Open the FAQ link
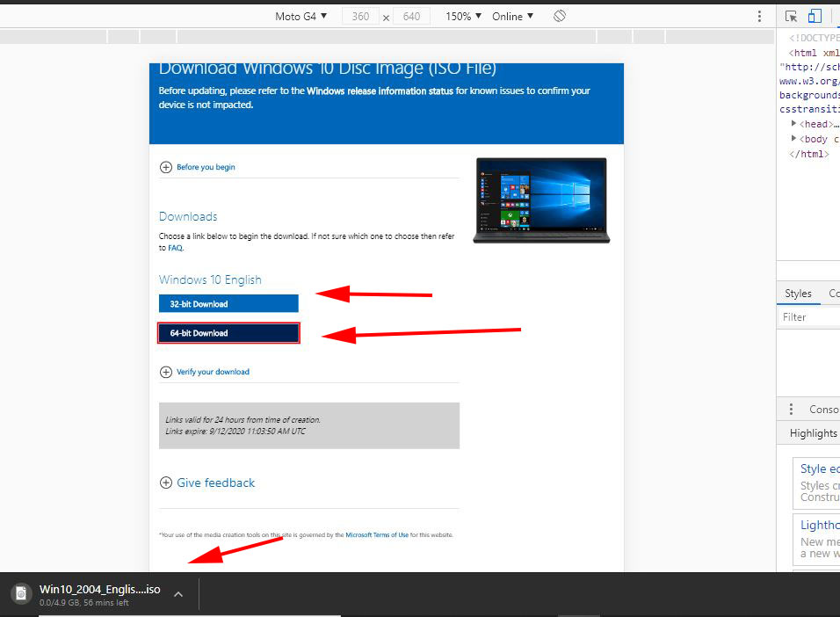The height and width of the screenshot is (617, 840). [x=175, y=248]
